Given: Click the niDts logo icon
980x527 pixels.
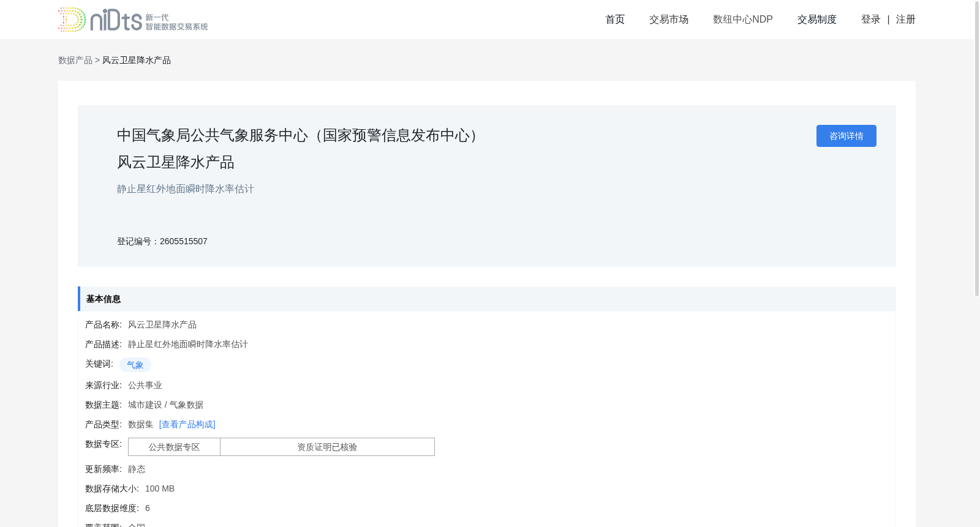Looking at the screenshot, I should pyautogui.click(x=133, y=20).
